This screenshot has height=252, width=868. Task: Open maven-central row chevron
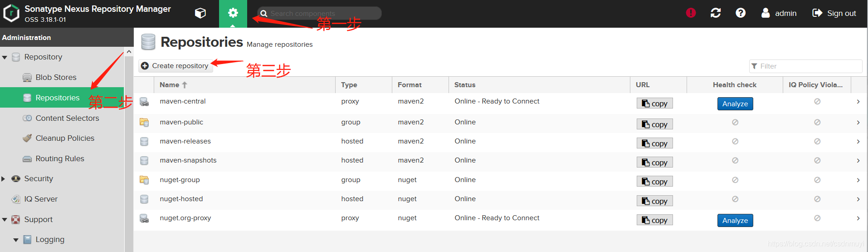click(x=858, y=102)
